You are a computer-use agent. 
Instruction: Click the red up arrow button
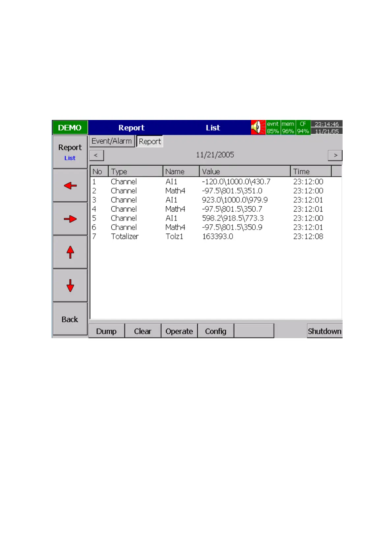pyautogui.click(x=70, y=252)
